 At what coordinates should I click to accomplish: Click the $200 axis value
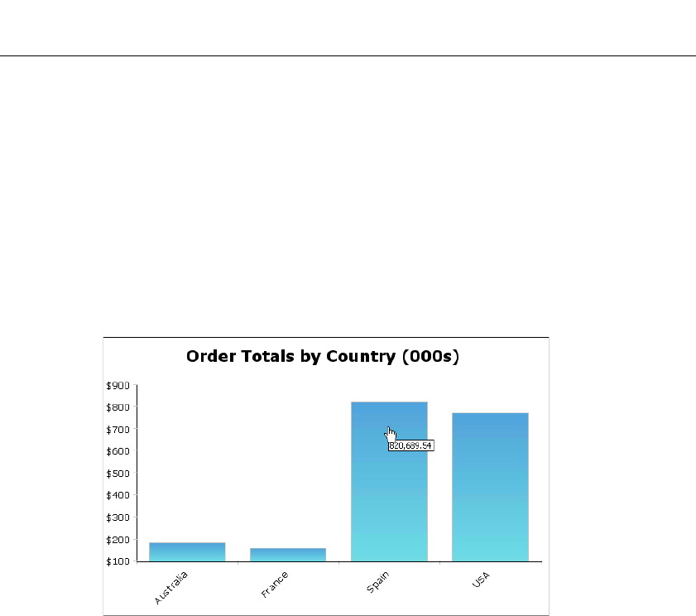coord(118,540)
